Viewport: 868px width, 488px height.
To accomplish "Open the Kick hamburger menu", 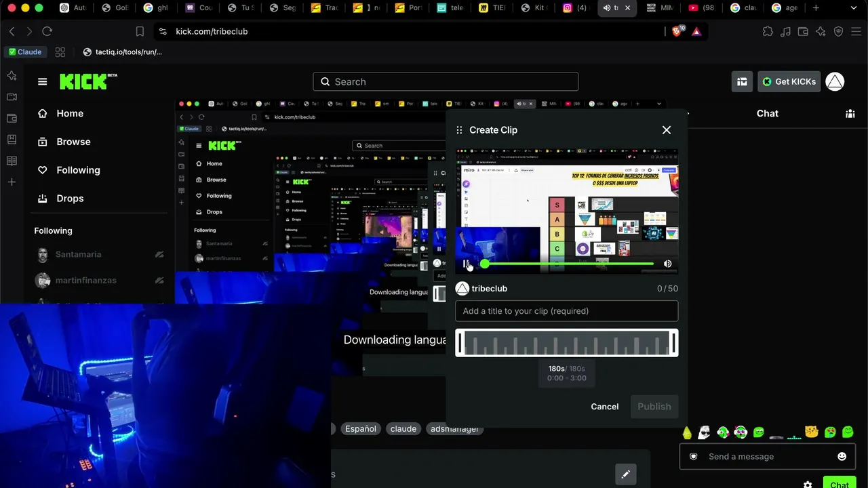I will [x=43, y=81].
